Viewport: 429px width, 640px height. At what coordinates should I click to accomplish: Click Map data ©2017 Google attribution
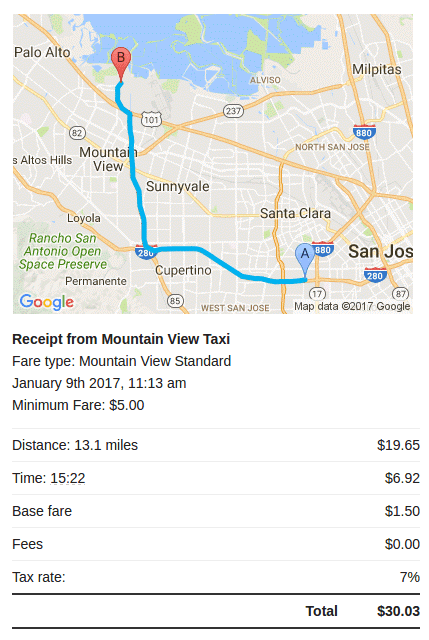352,306
